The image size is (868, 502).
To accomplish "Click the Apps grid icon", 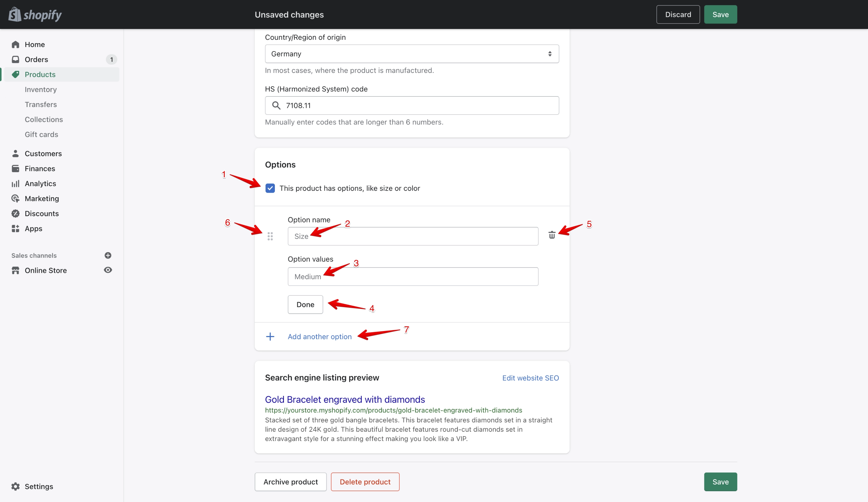I will [15, 229].
